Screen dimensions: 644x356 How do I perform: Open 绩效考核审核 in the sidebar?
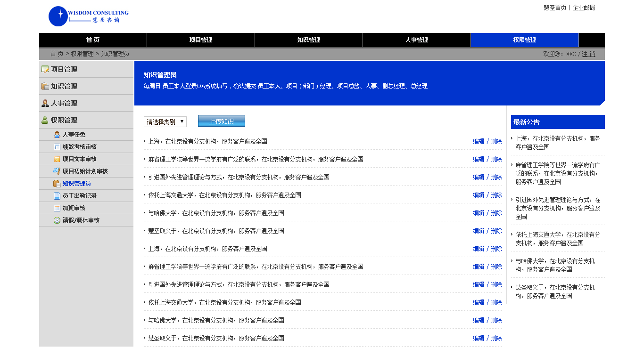79,147
